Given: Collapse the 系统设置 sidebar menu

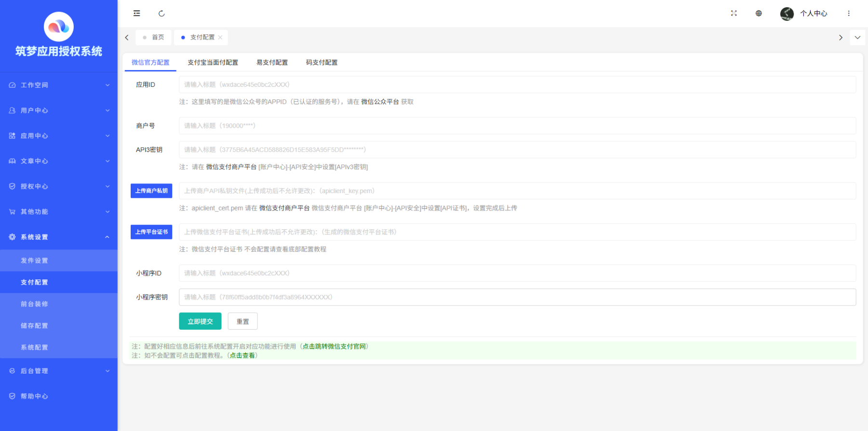Looking at the screenshot, I should 58,237.
